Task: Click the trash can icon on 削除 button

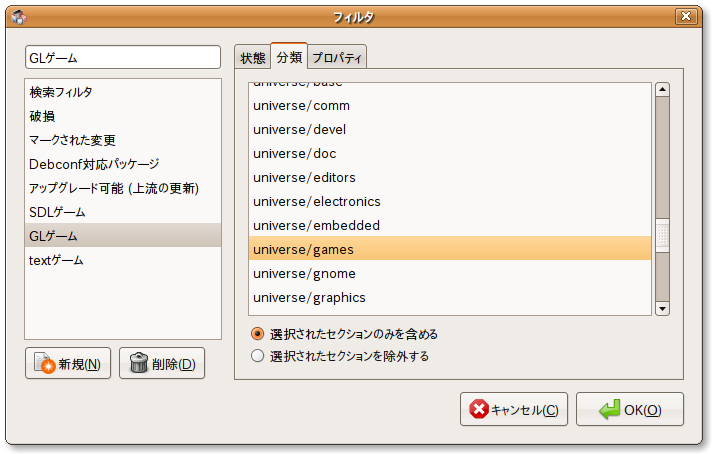Action: point(139,363)
